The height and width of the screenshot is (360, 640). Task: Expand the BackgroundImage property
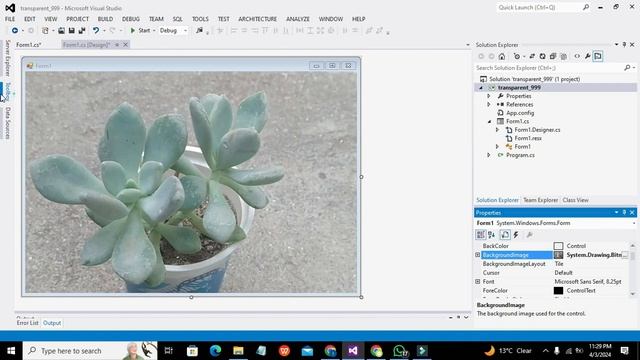pyautogui.click(x=477, y=255)
